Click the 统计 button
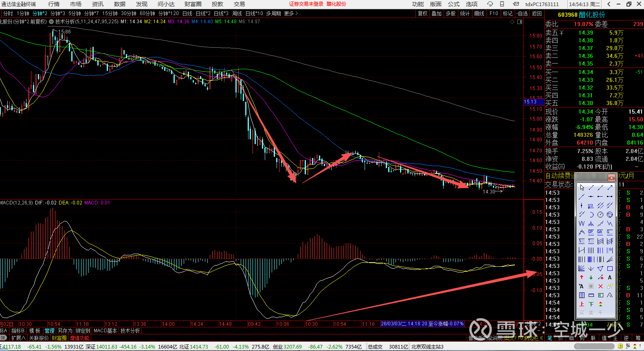644x351 pixels. click(465, 13)
